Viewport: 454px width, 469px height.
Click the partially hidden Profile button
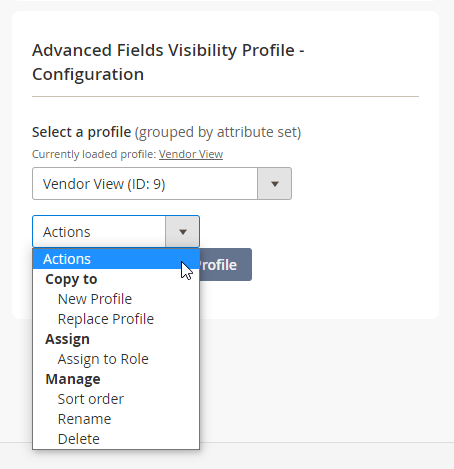[226, 265]
